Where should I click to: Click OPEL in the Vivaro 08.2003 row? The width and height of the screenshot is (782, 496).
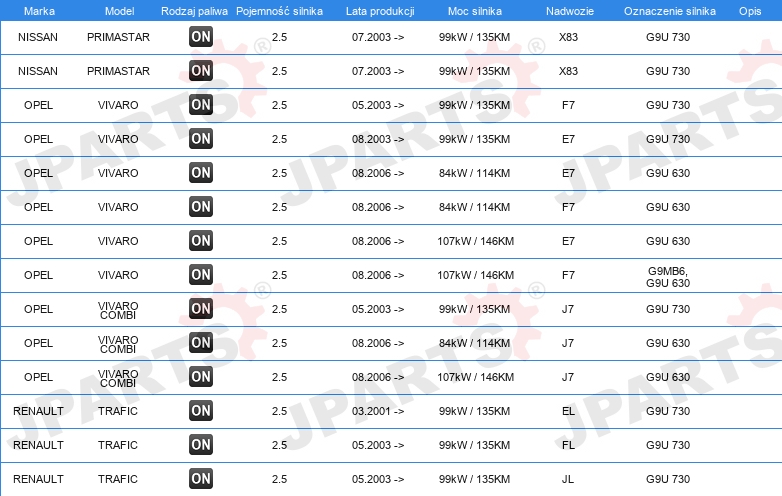[38, 139]
